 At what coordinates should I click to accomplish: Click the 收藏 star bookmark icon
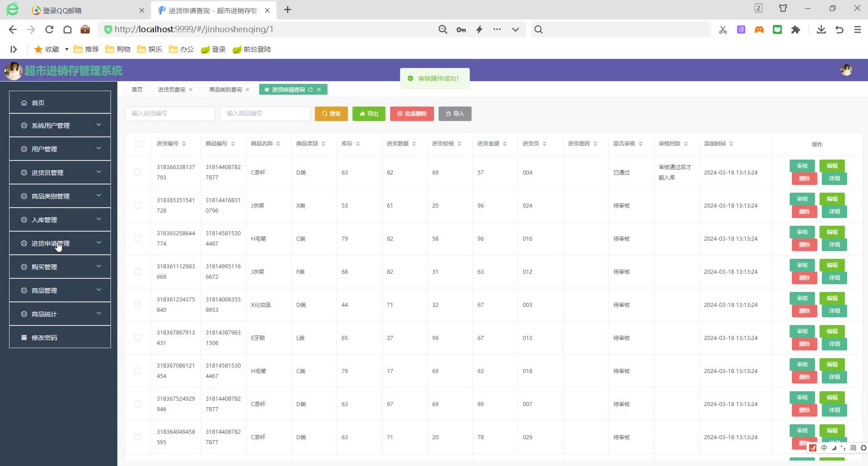39,49
